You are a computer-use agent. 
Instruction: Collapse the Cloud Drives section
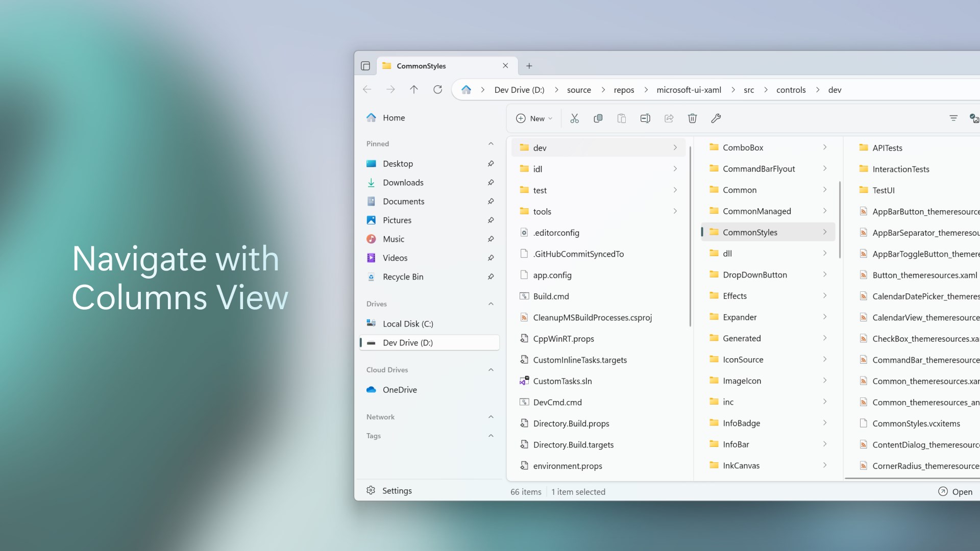[491, 369]
